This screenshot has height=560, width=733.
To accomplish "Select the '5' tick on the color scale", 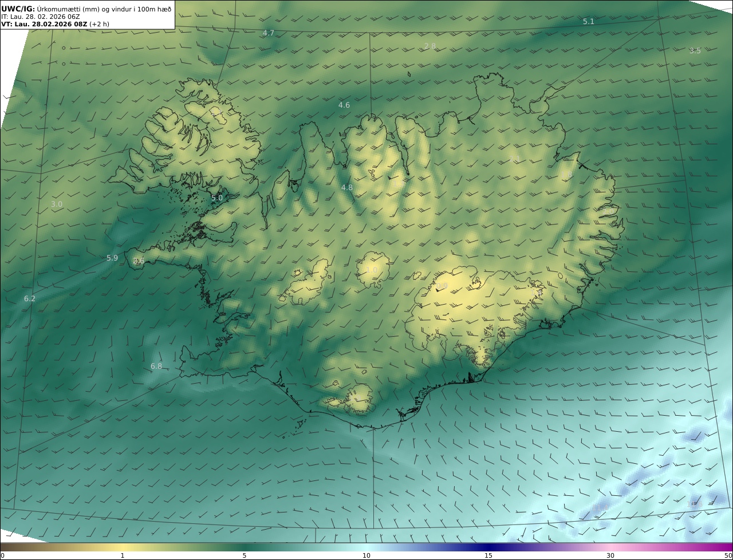I will tap(245, 555).
